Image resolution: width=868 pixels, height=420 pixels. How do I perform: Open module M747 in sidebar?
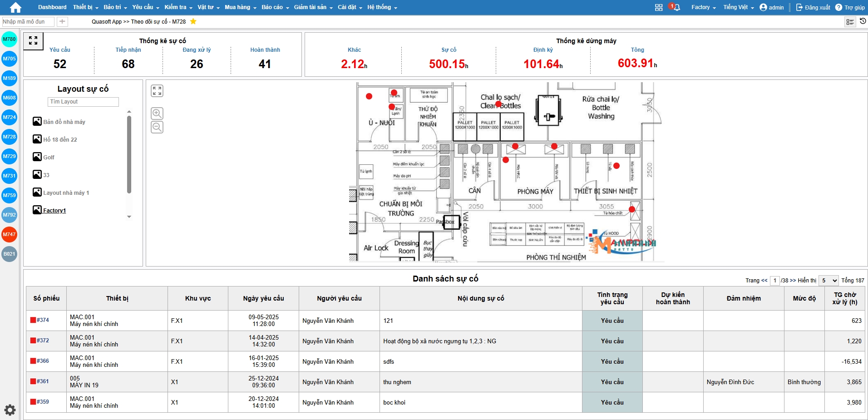tap(9, 234)
